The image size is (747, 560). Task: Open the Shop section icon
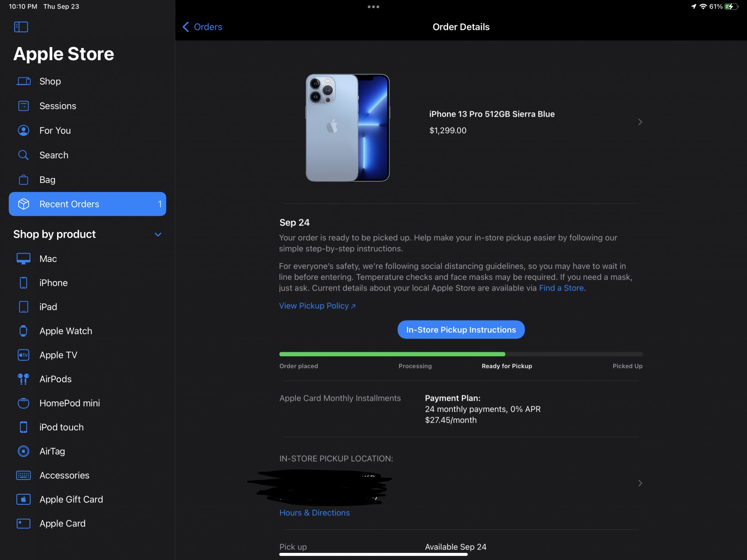[x=24, y=81]
